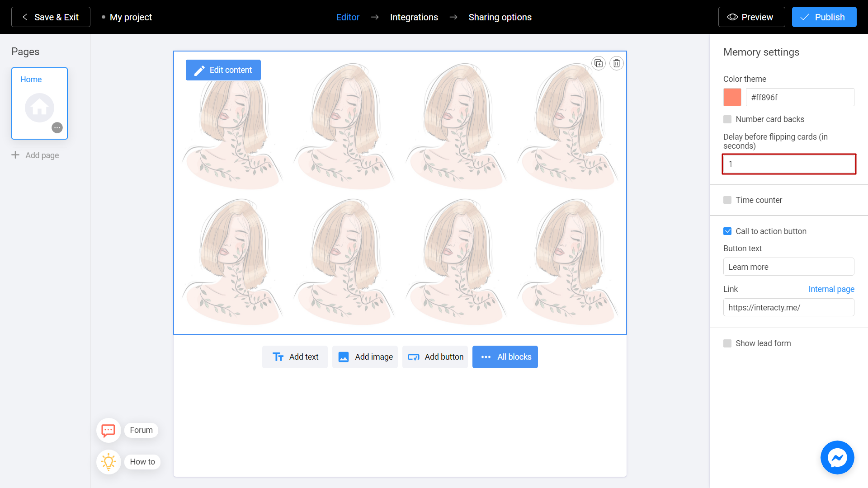
Task: Click the delete trash icon
Action: pos(617,63)
